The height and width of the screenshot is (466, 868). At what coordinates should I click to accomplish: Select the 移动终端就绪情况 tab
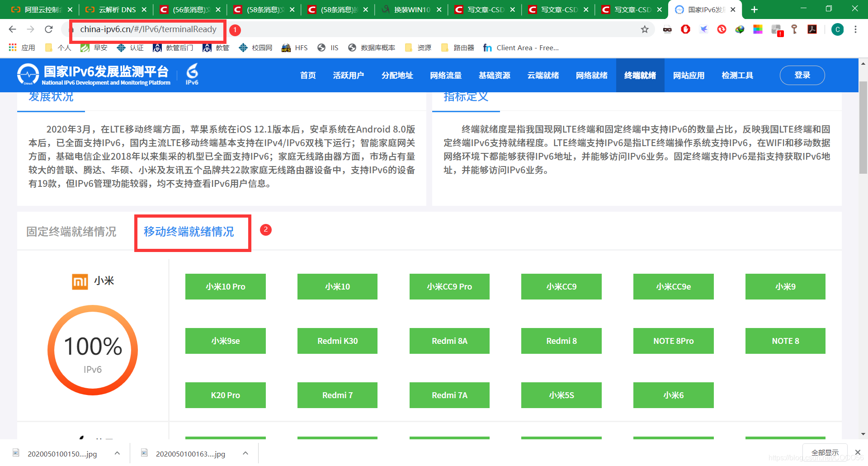pos(192,231)
